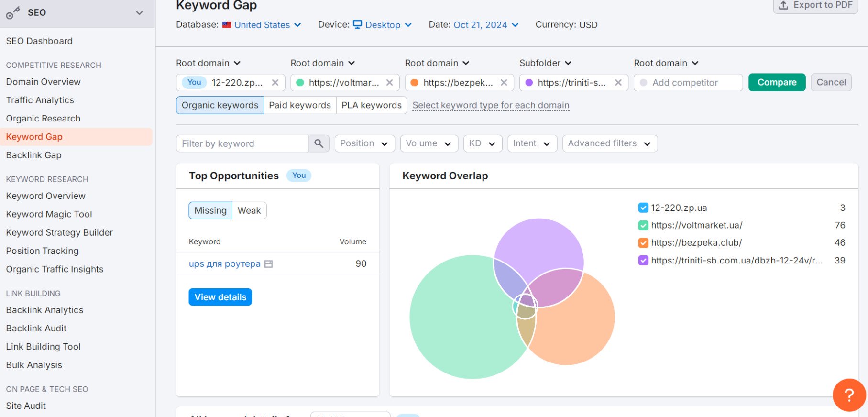
Task: Click the US flag icon
Action: 227,25
